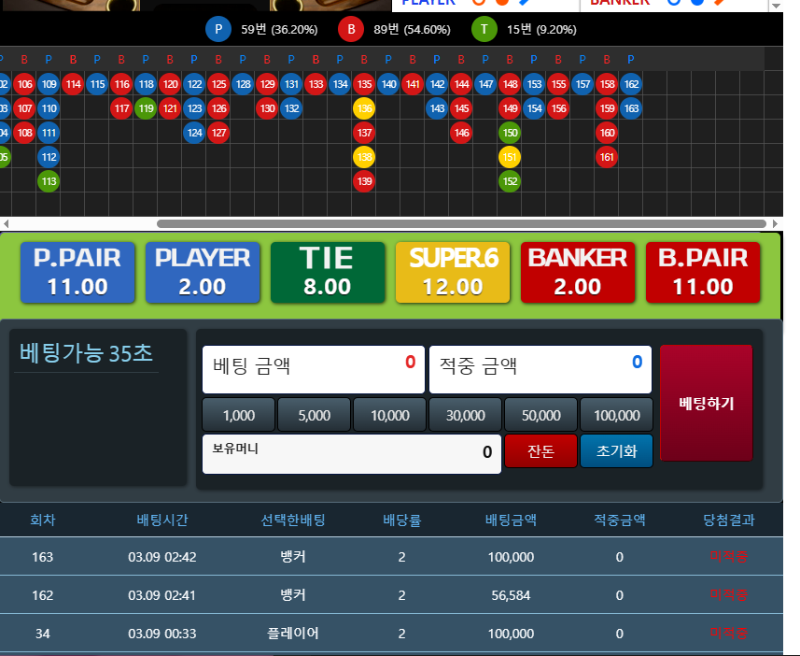800x656 pixels.
Task: Click the 보유머니 balance field
Action: (352, 454)
